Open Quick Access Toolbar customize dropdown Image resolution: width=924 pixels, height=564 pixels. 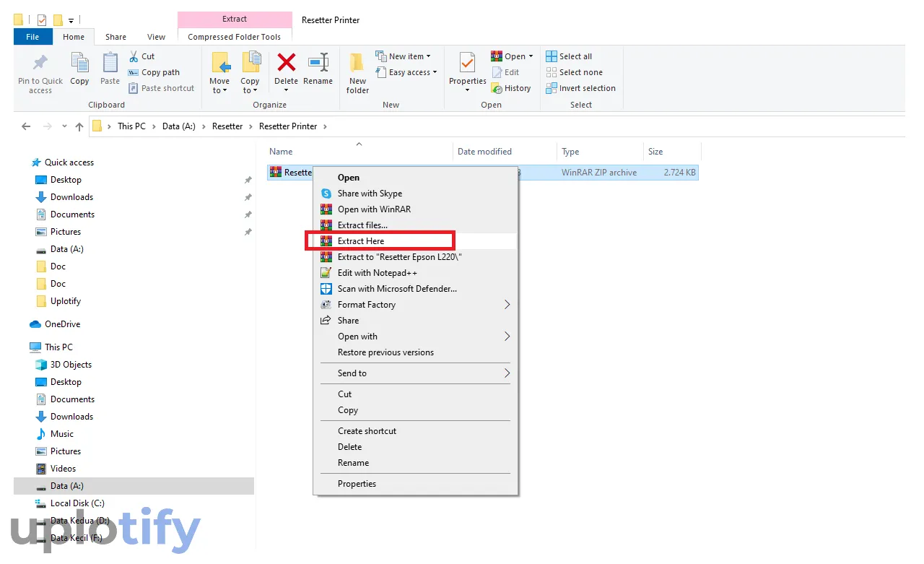71,21
